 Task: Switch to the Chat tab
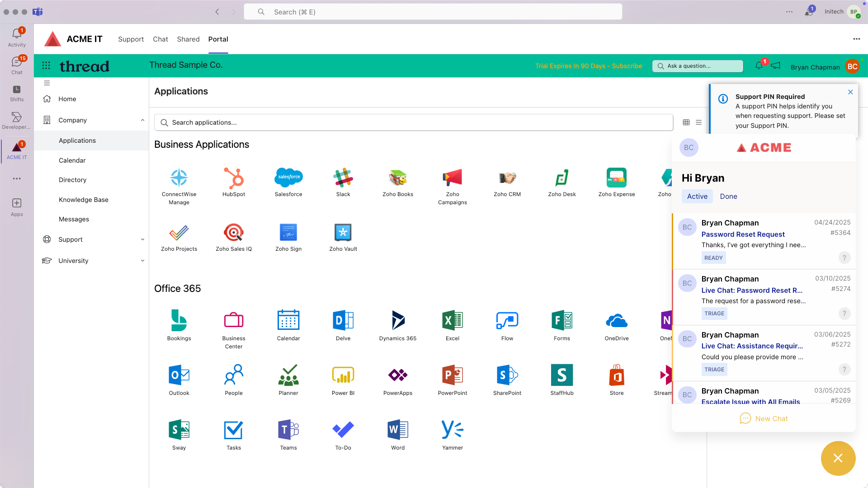(x=160, y=39)
